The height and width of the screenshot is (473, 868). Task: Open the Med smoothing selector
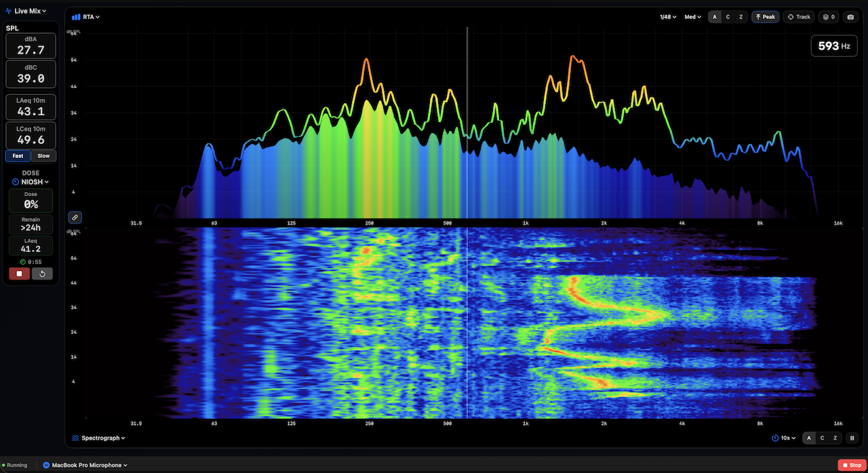[692, 17]
